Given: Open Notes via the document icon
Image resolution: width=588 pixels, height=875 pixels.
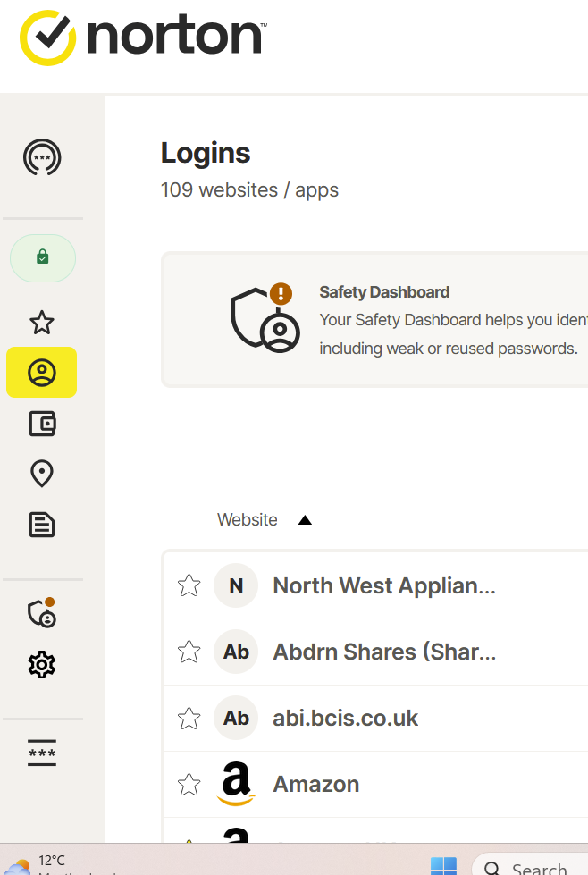Looking at the screenshot, I should tap(42, 525).
